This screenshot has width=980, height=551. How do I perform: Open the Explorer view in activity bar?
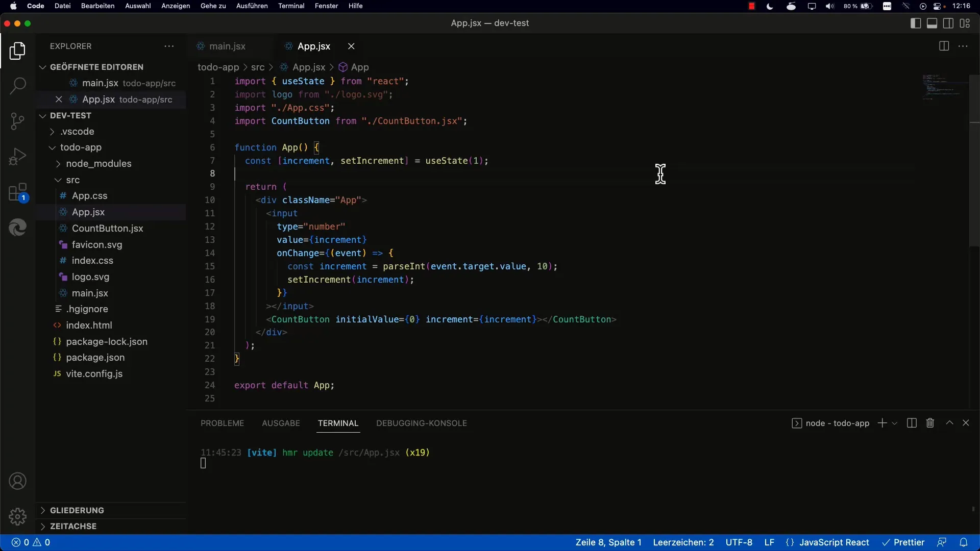click(x=17, y=51)
